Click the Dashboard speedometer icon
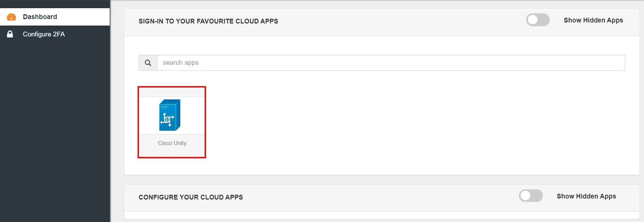This screenshot has width=644, height=222. pos(11,17)
